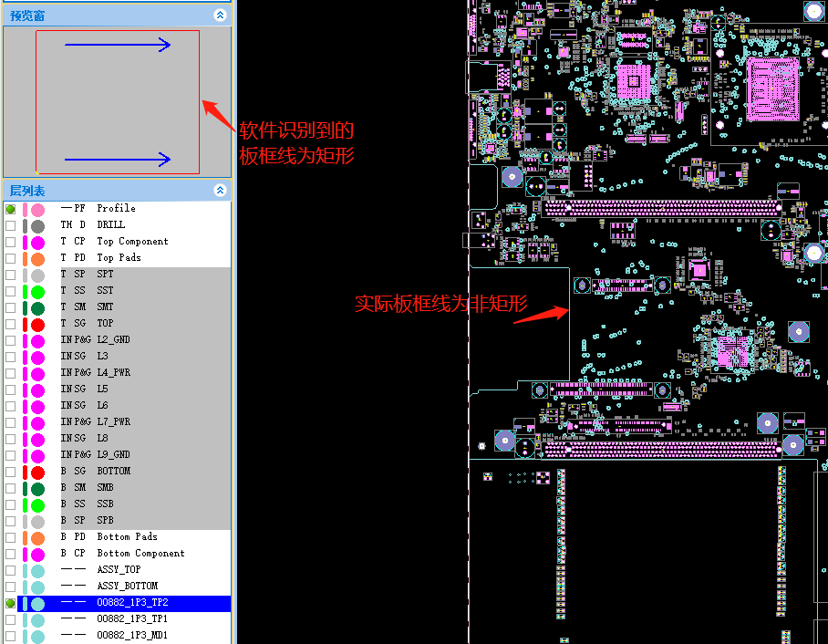The height and width of the screenshot is (644, 828).
Task: Collapse the 预览窗 preview panel chevron
Action: click(x=220, y=16)
